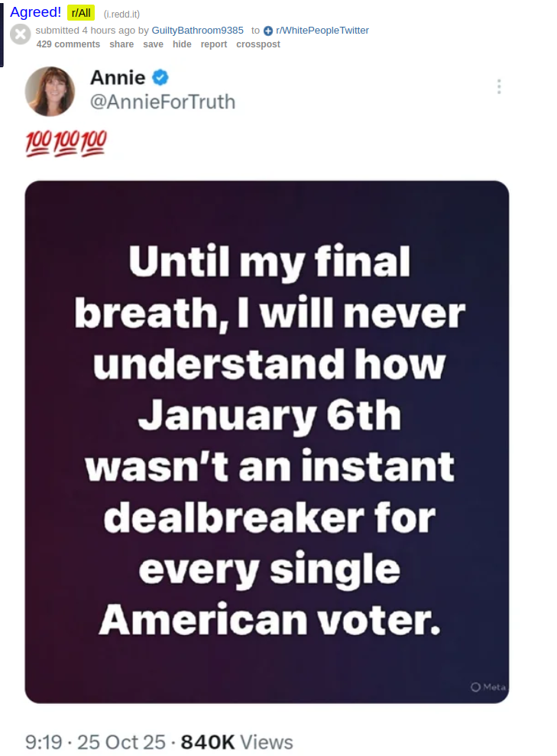
Task: Collapse the post with the X icon
Action: [x=21, y=35]
